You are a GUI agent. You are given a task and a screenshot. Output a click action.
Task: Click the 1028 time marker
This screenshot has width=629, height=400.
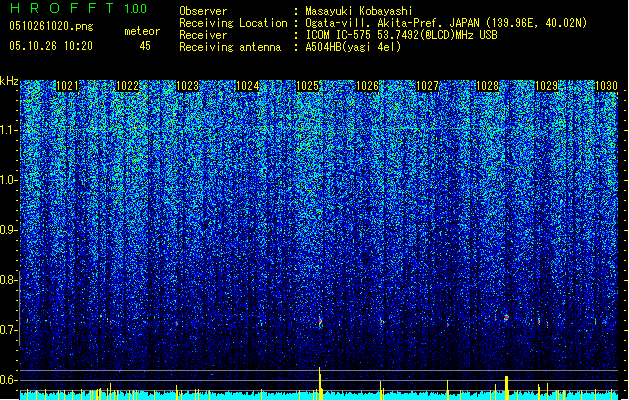[x=487, y=86]
